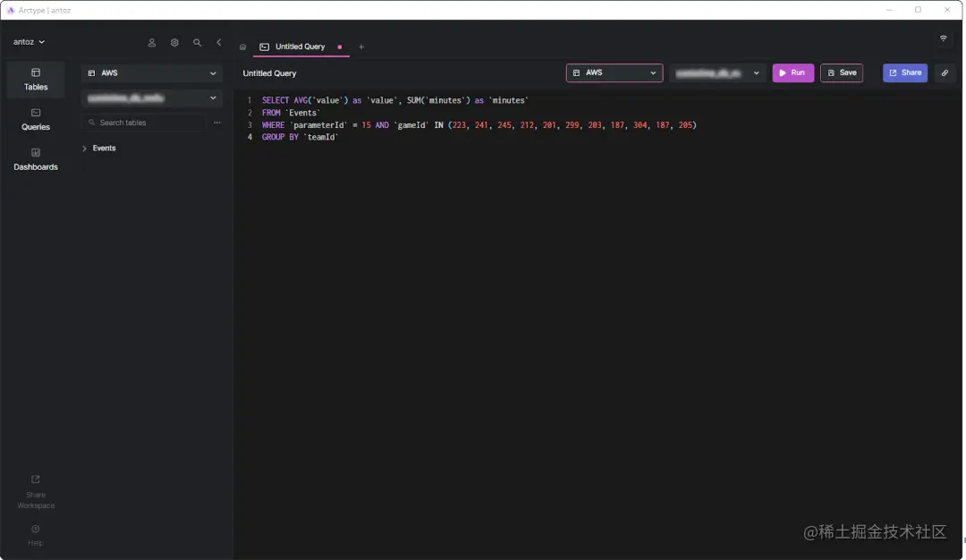Go to the home tab icon

point(242,47)
